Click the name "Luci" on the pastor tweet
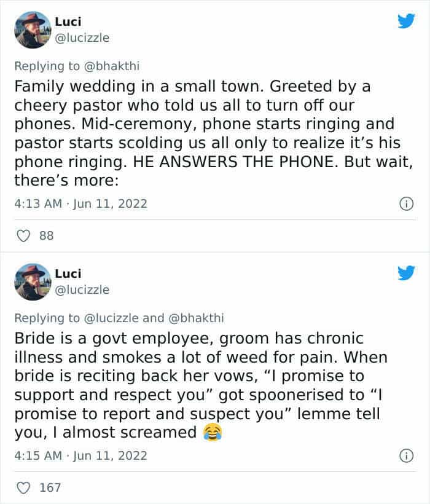The height and width of the screenshot is (504, 430). pyautogui.click(x=68, y=22)
